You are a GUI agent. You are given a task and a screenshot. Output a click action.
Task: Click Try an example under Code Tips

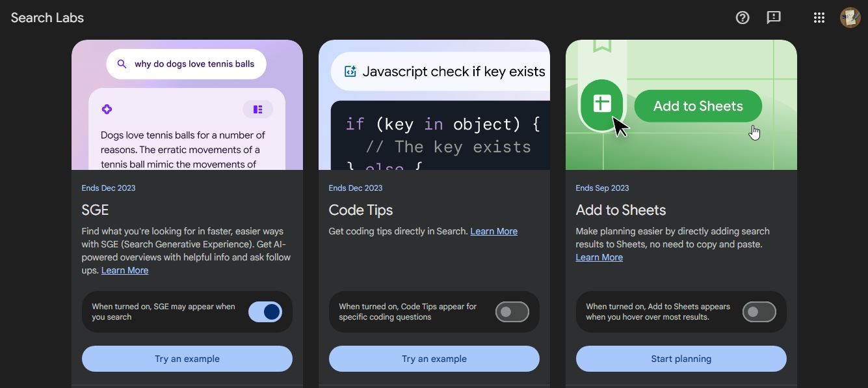pos(434,359)
